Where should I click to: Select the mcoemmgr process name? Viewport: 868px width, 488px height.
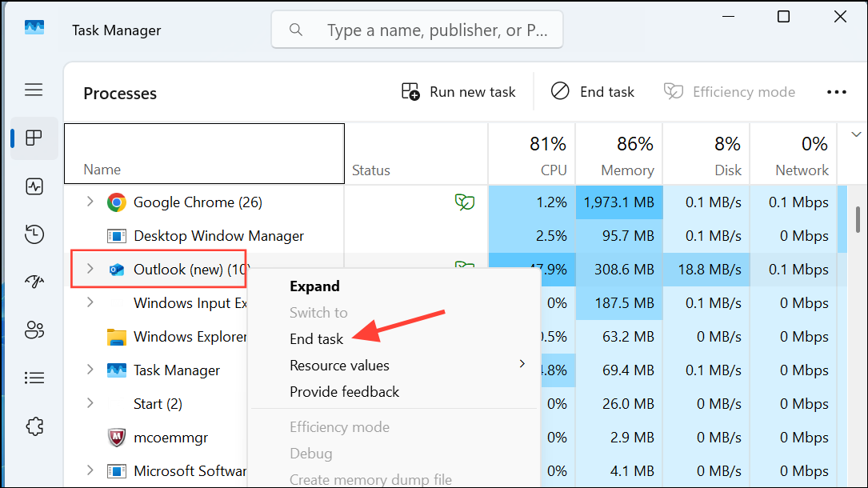[170, 438]
